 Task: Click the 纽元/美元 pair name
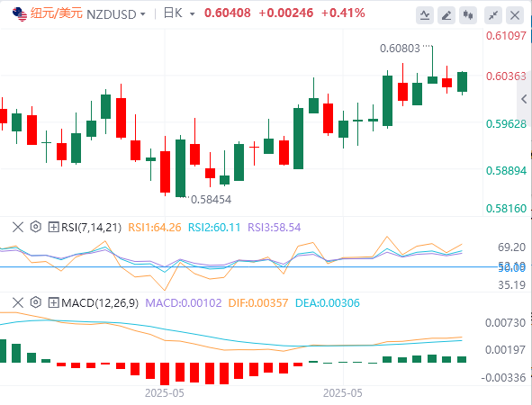tap(57, 13)
